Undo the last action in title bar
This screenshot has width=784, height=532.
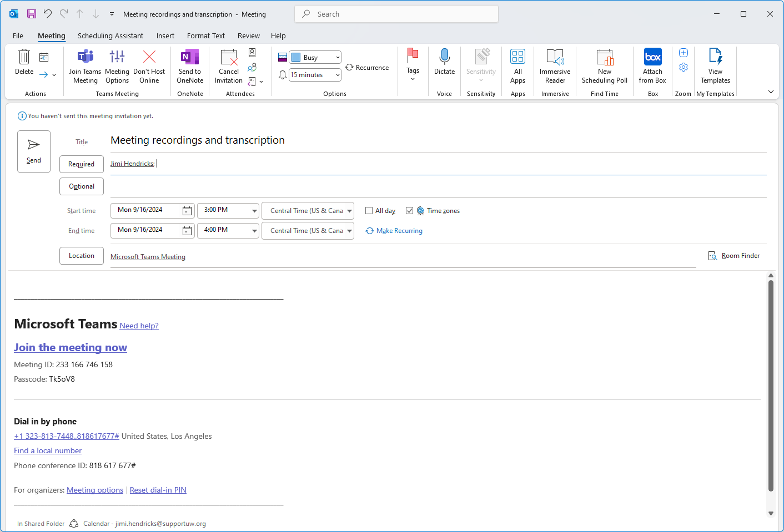[x=48, y=14]
